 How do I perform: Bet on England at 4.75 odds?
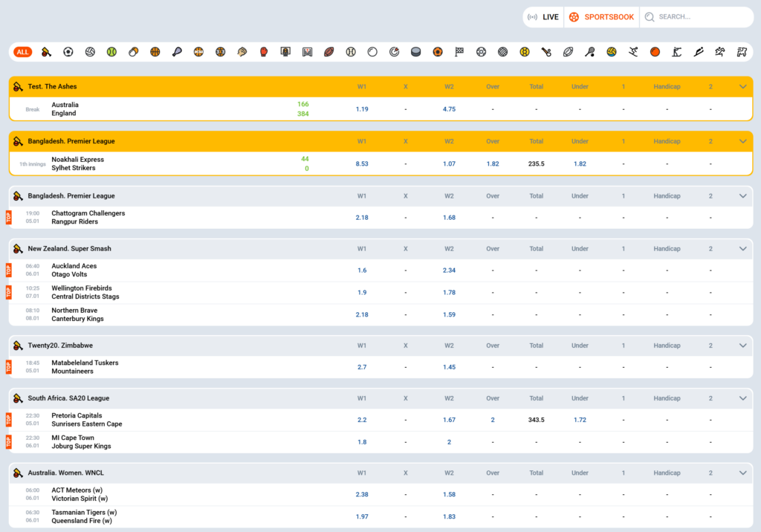coord(449,109)
